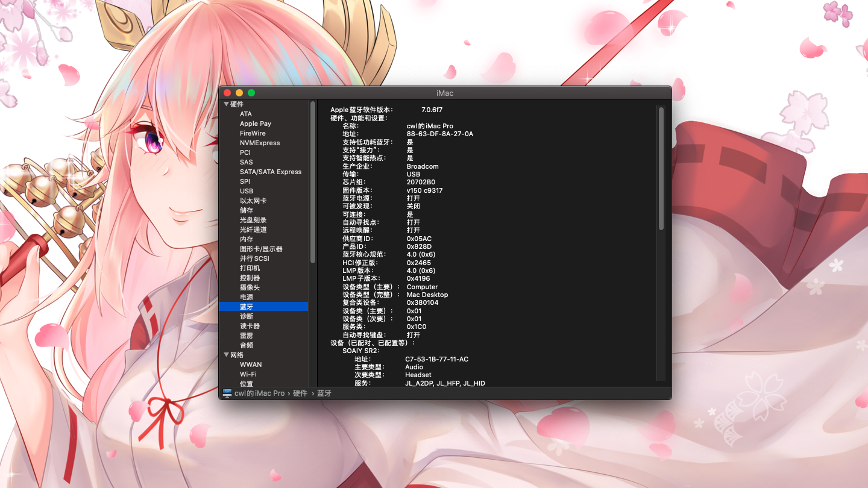868x488 pixels.
Task: Open 诊断 sidebar entry
Action: point(247,316)
